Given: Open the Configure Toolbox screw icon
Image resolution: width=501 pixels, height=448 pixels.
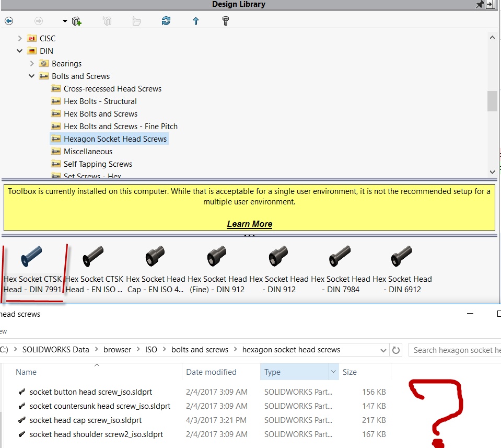Looking at the screenshot, I should 226,21.
